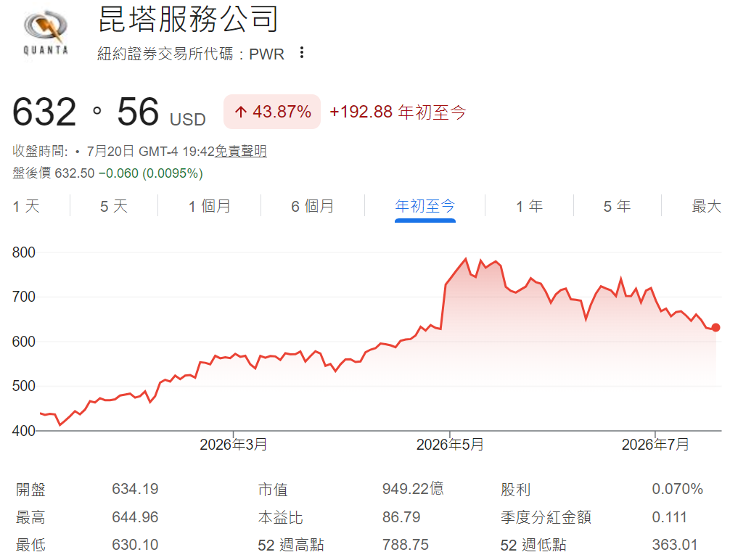This screenshot has width=730, height=560.
Task: Click the chart peak near 800
Action: (x=466, y=259)
